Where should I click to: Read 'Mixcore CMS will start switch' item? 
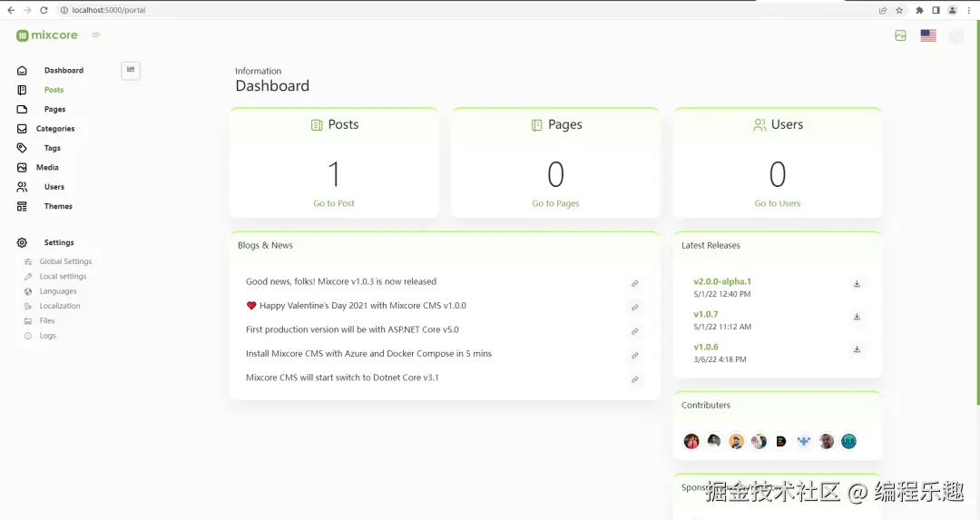coord(342,378)
